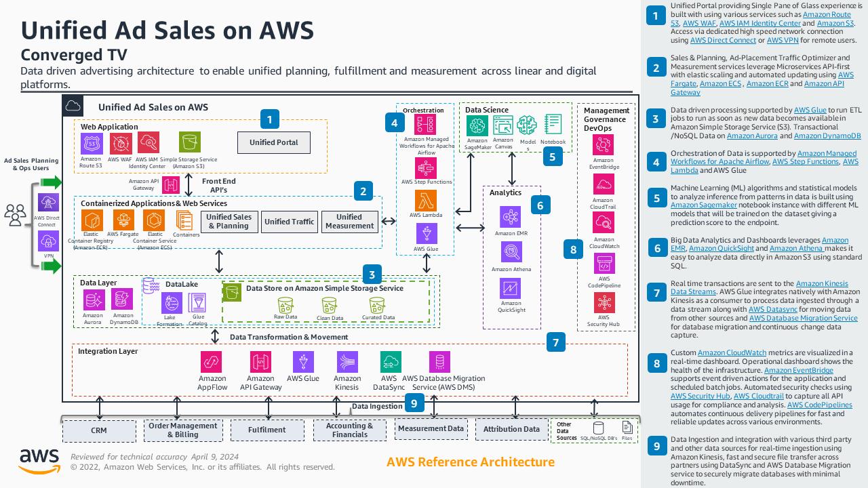Select the Amazon Canvas icon

pyautogui.click(x=503, y=126)
